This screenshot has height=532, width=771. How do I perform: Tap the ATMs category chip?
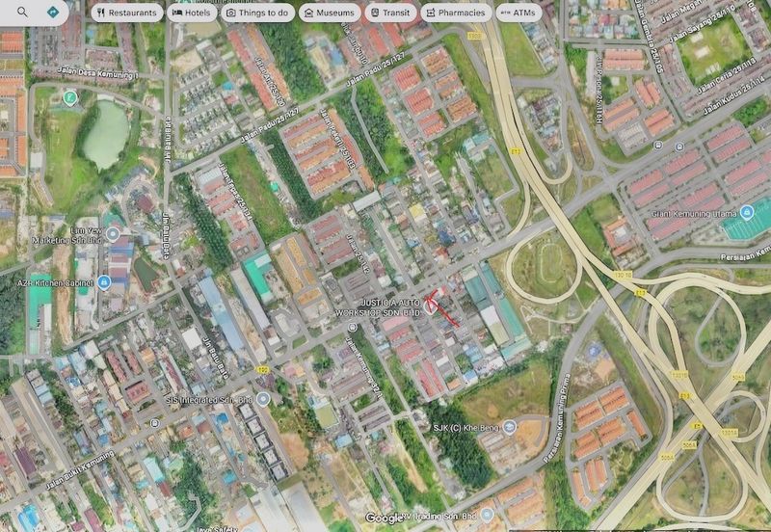pos(518,13)
